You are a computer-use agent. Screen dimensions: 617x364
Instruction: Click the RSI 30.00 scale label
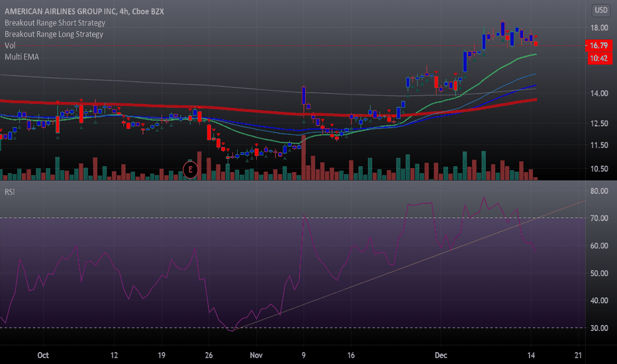pos(599,328)
